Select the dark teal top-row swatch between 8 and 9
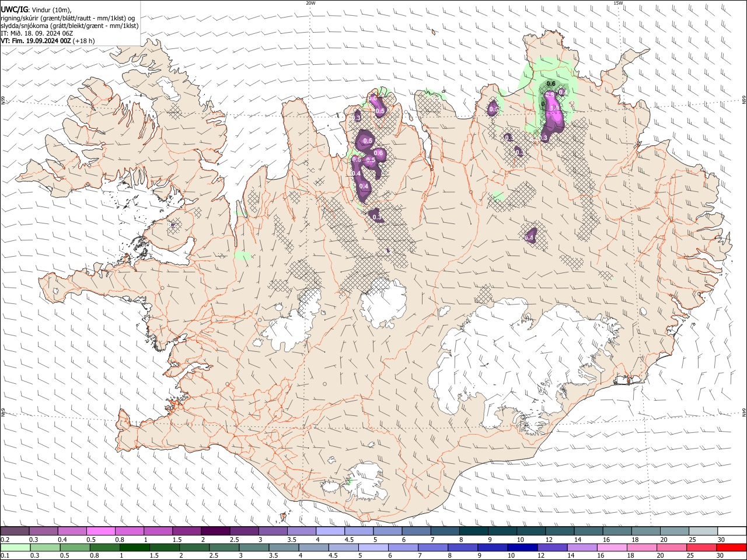 click(x=474, y=531)
